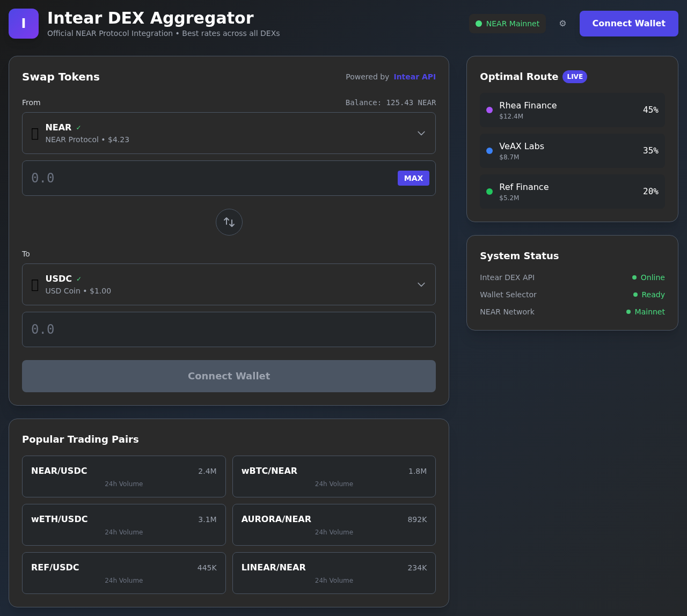The height and width of the screenshot is (616, 687).
Task: Click the purple dot next to Rhea Finance
Action: pyautogui.click(x=489, y=109)
